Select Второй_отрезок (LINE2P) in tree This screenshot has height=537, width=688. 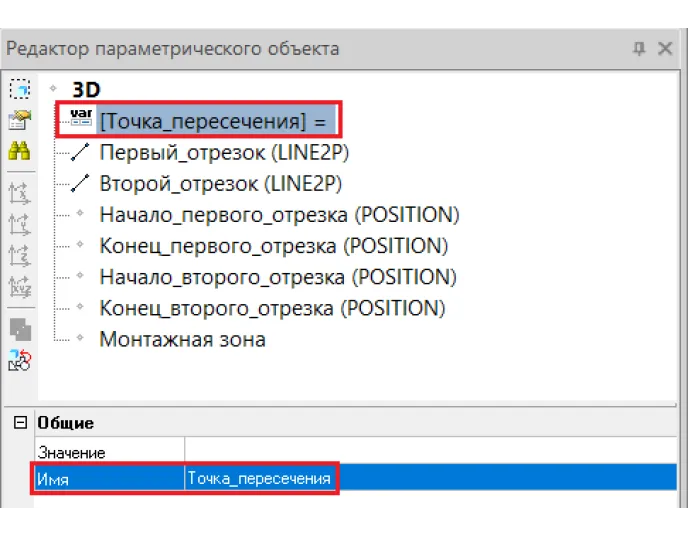point(221,184)
